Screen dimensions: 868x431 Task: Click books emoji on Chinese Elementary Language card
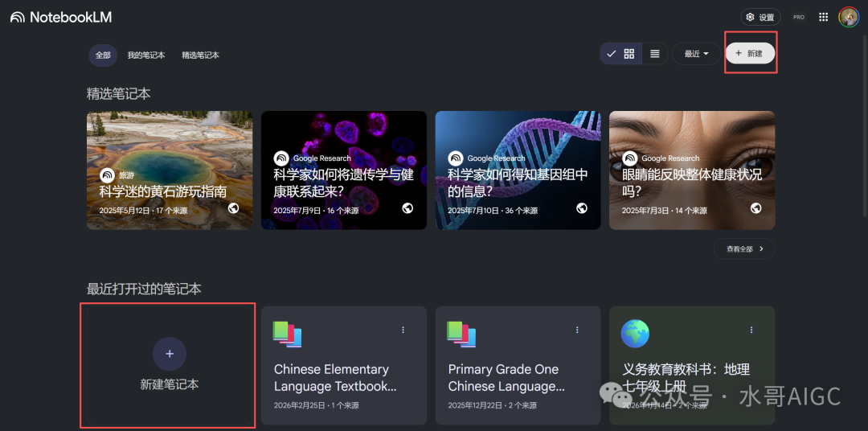pyautogui.click(x=287, y=335)
